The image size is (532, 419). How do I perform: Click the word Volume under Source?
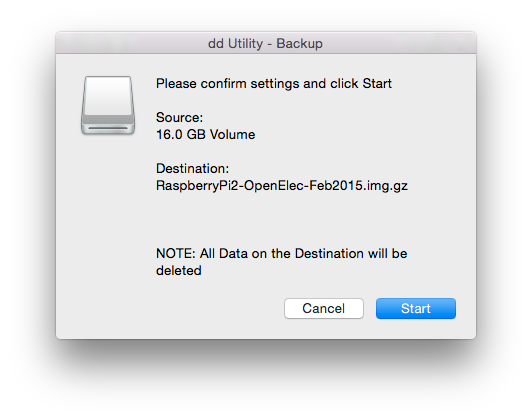click(x=232, y=134)
